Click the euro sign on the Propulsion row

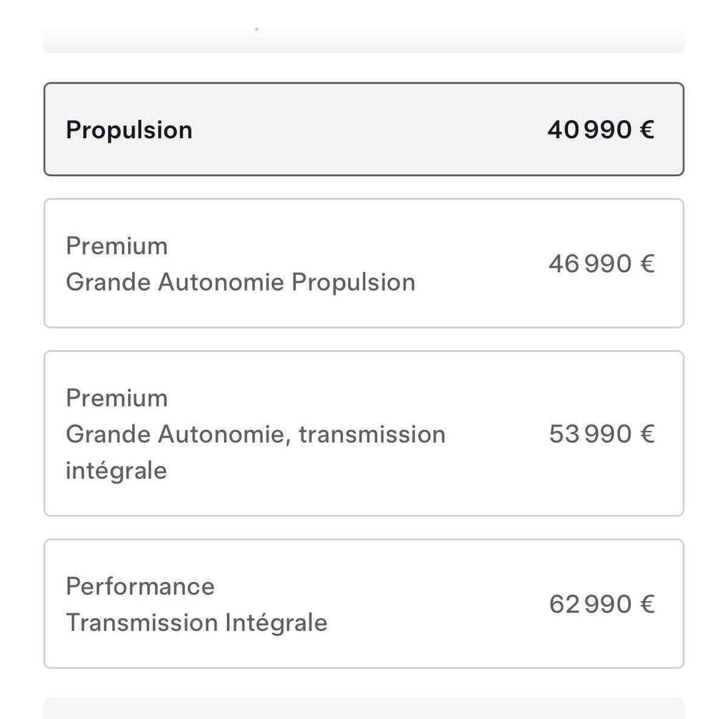[647, 130]
